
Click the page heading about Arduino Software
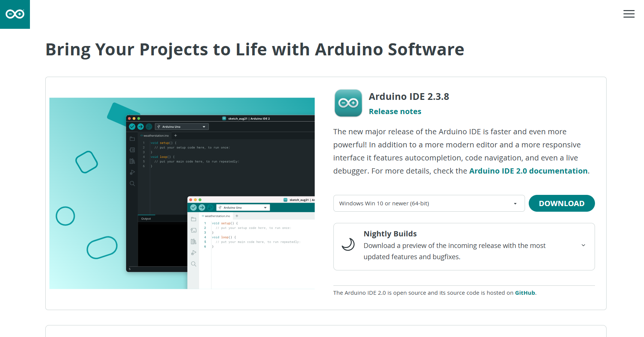(254, 49)
